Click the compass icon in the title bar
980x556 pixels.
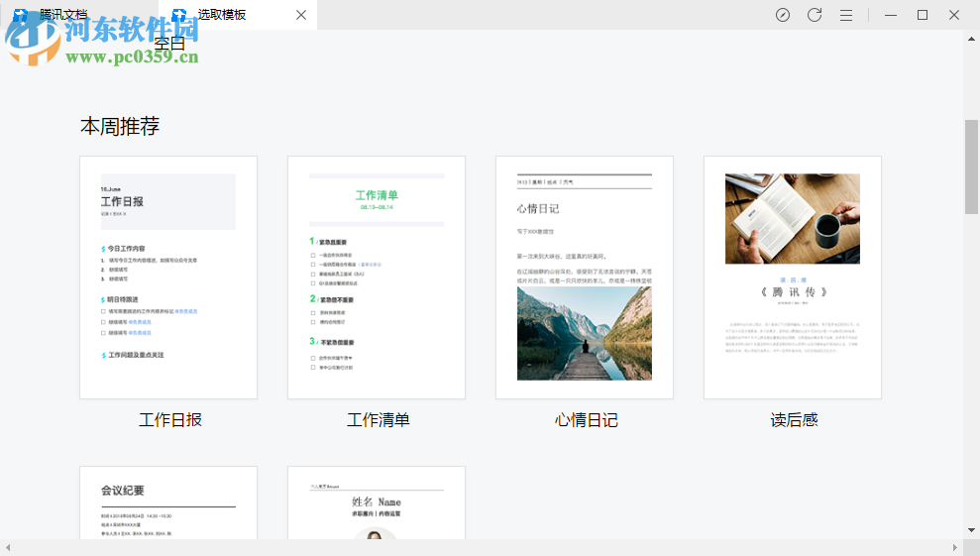tap(783, 15)
